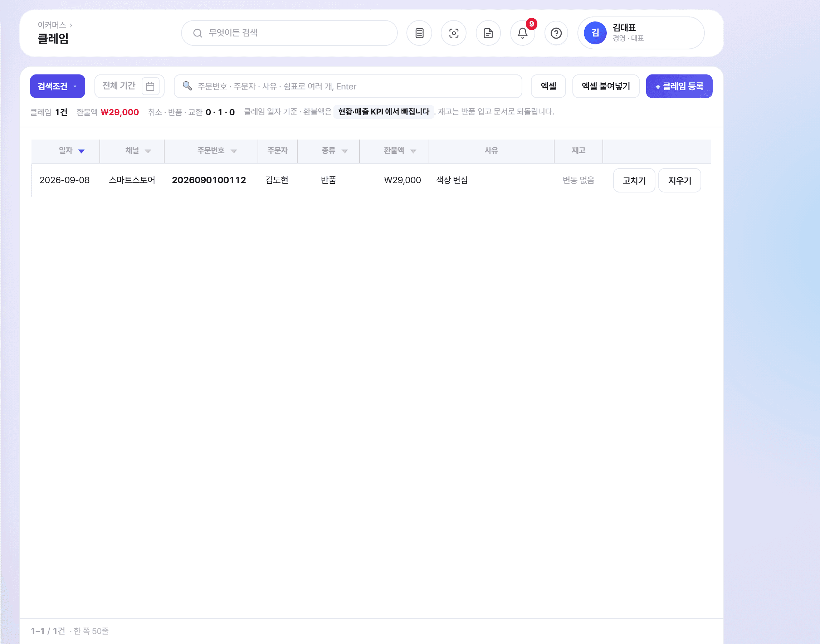The width and height of the screenshot is (820, 644).
Task: Click the magnifier icon in the global search
Action: [197, 33]
